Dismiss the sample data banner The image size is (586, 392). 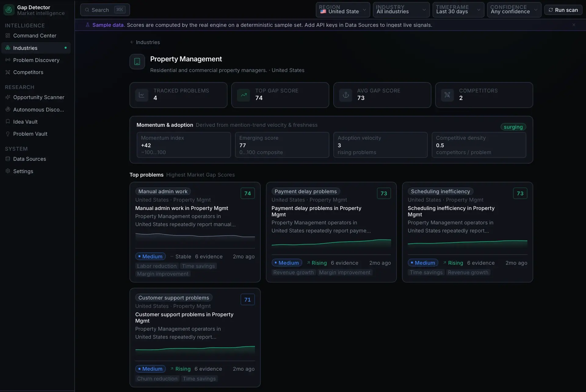coord(574,25)
